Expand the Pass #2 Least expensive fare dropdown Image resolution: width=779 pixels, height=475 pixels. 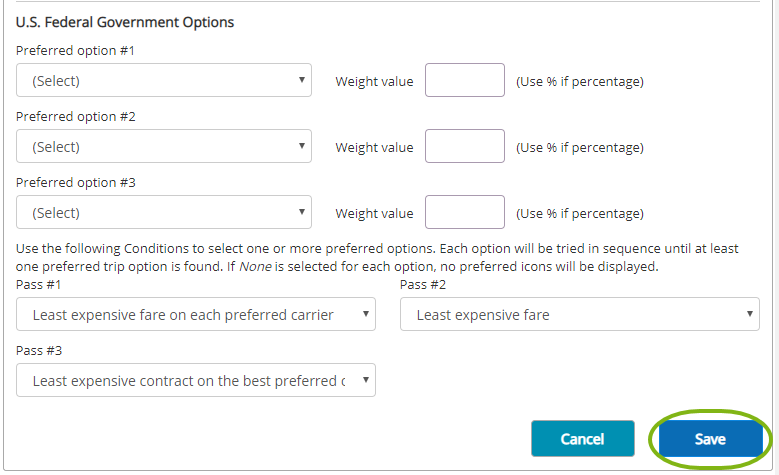coord(580,314)
